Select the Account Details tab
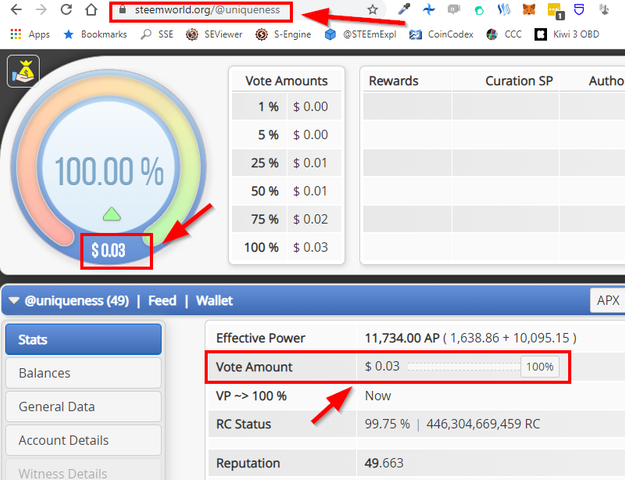The width and height of the screenshot is (625, 480). 83,440
